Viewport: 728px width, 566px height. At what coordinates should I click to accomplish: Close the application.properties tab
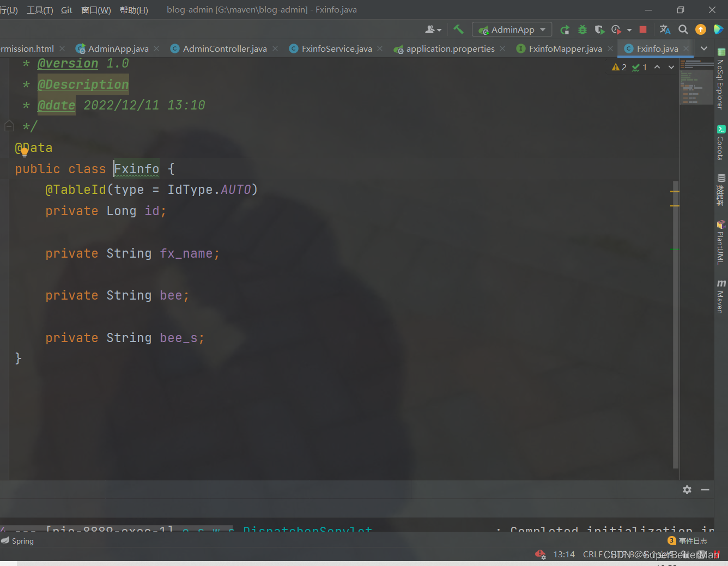(502, 48)
